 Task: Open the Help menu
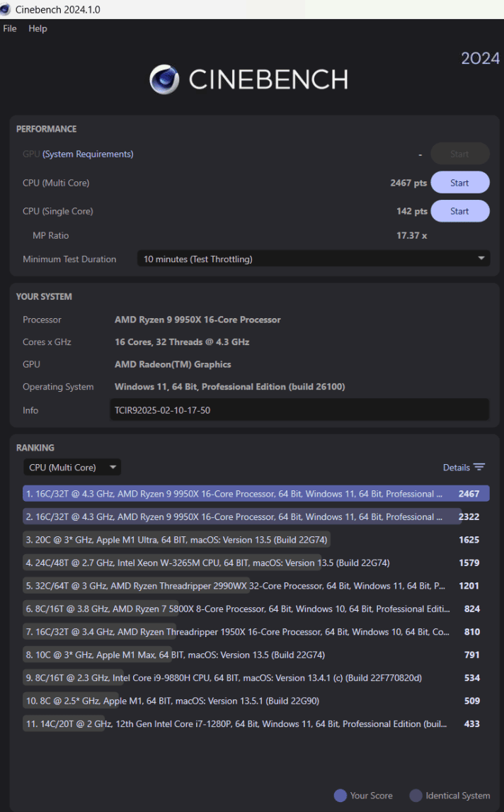[38, 28]
